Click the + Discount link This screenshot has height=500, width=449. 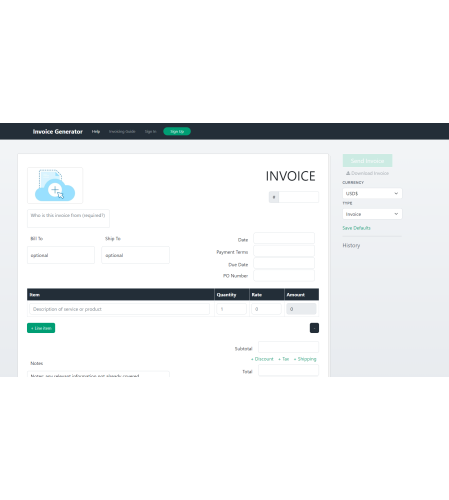(262, 359)
